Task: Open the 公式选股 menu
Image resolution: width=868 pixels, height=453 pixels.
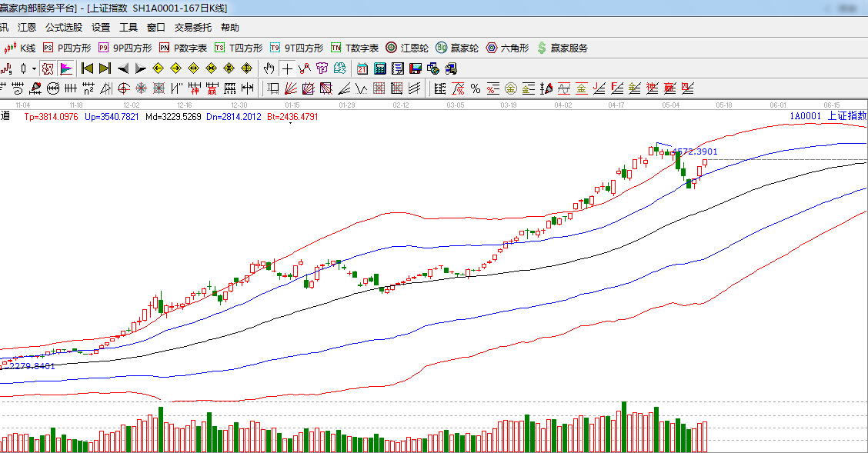Action: (x=63, y=27)
